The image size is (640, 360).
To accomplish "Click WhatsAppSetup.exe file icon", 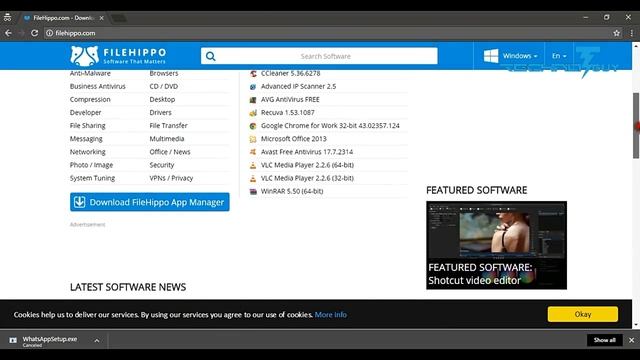I will [13, 340].
